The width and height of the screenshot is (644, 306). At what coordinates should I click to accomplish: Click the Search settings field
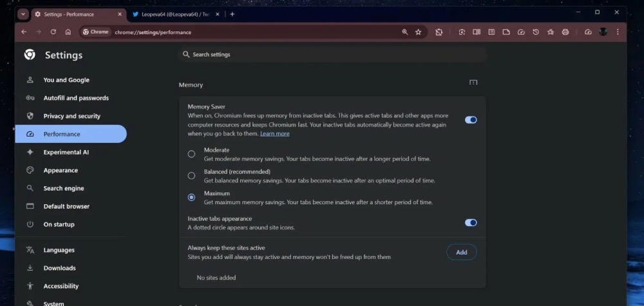click(332, 55)
